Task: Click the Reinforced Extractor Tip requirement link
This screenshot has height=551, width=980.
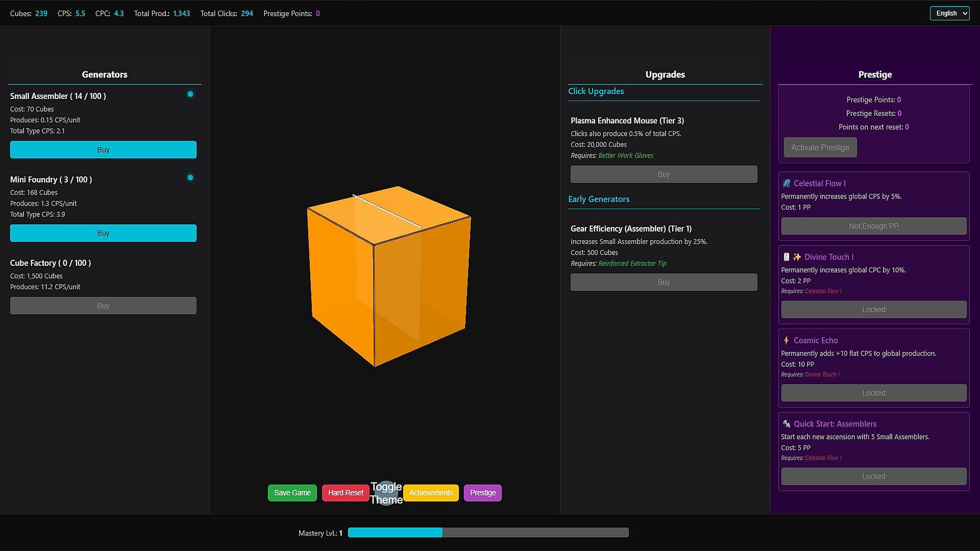Action: [x=632, y=264]
